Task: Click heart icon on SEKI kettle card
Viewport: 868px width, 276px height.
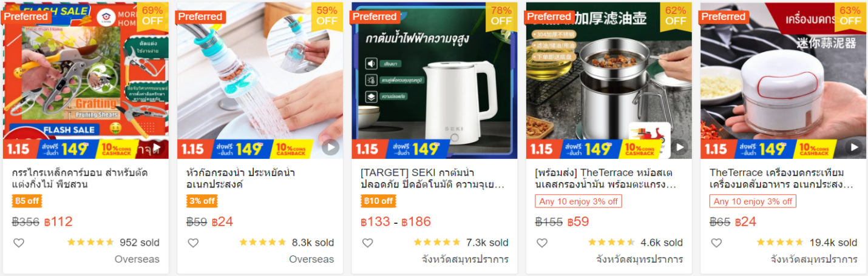Action: [367, 243]
